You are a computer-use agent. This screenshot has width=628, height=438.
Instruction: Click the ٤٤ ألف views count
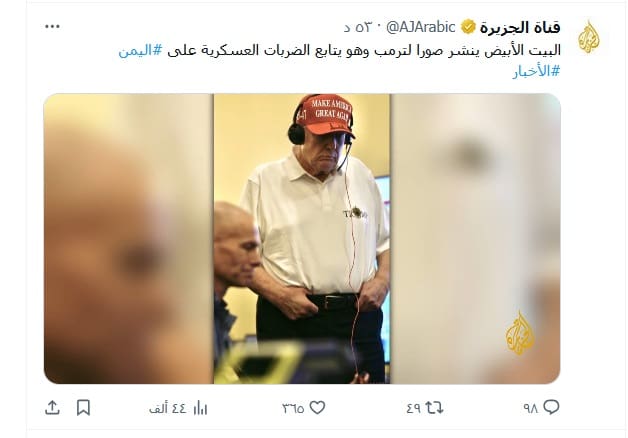168,408
